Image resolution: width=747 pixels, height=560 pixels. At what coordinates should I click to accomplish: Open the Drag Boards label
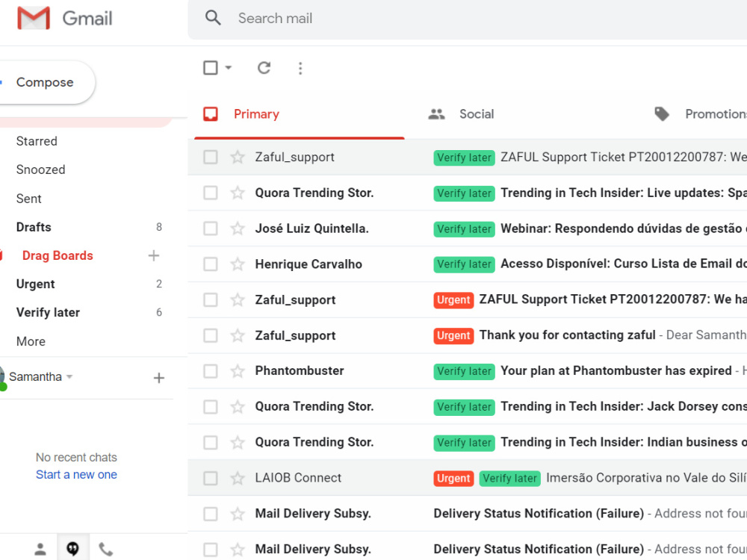[x=58, y=255]
